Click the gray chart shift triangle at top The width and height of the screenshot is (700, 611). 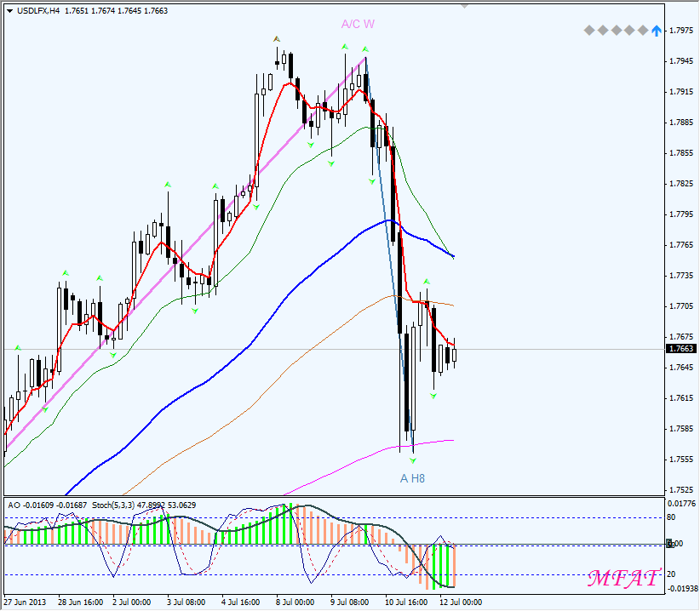464,4
